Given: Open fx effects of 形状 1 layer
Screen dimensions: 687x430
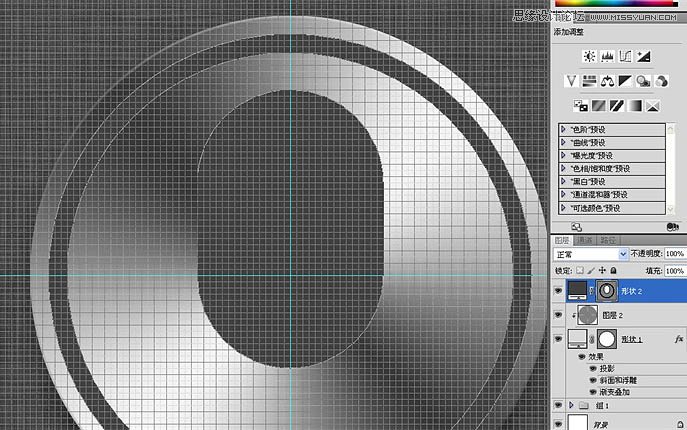Looking at the screenshot, I should point(679,339).
